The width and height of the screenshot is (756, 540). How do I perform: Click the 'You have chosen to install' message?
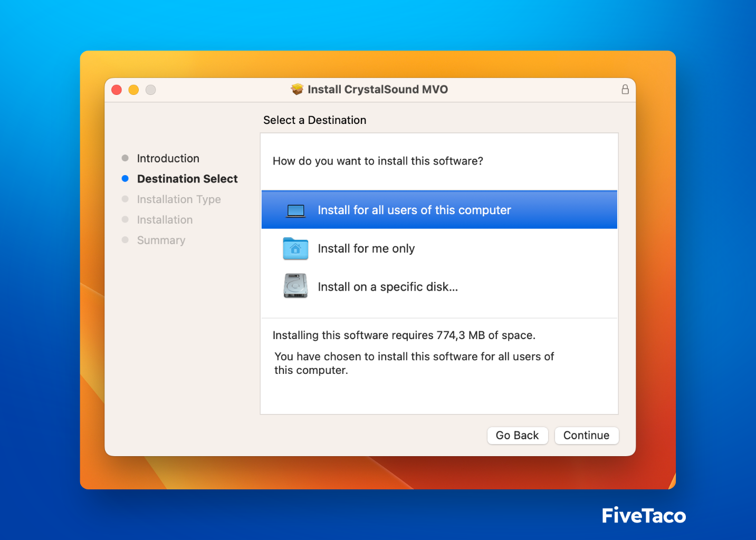click(414, 363)
